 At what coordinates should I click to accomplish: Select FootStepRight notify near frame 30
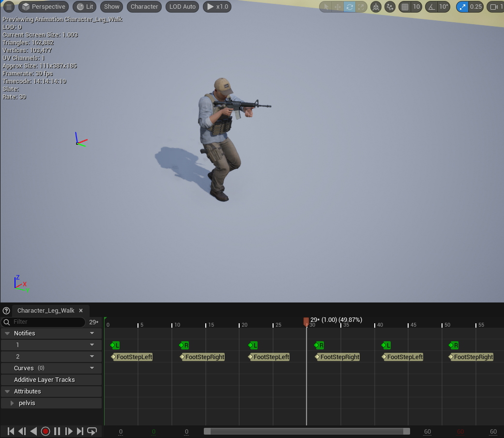click(x=337, y=357)
